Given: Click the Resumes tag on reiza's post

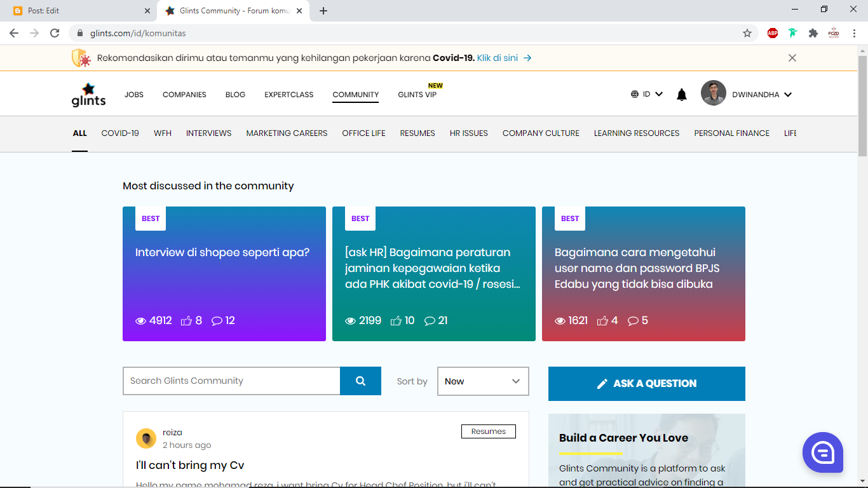Looking at the screenshot, I should (489, 431).
